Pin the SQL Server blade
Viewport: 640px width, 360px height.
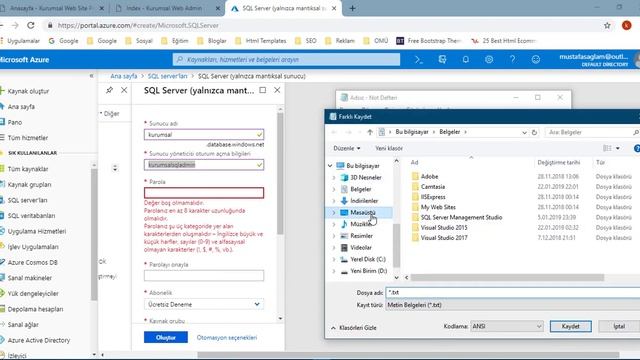pos(109,90)
